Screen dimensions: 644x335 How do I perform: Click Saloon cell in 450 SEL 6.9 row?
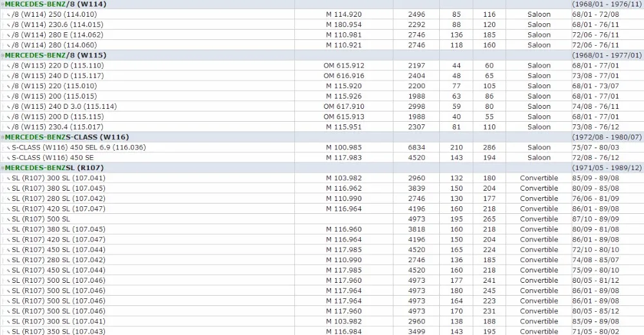pos(539,147)
